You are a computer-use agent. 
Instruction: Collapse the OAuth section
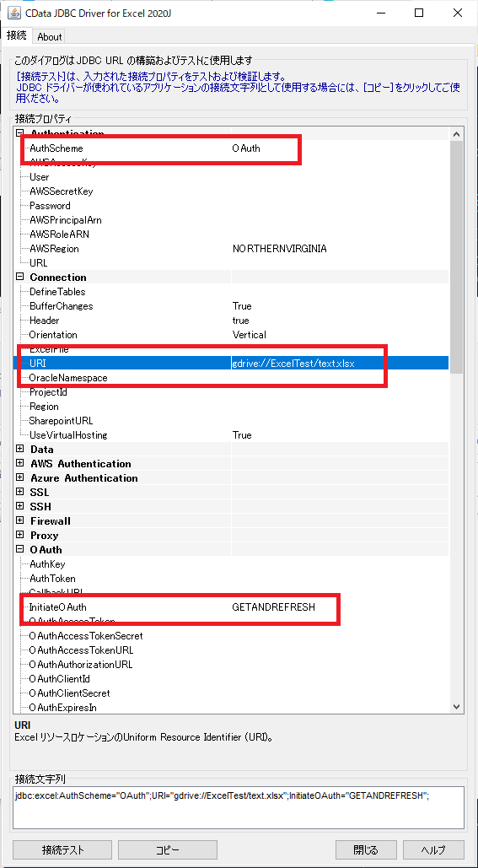20,550
